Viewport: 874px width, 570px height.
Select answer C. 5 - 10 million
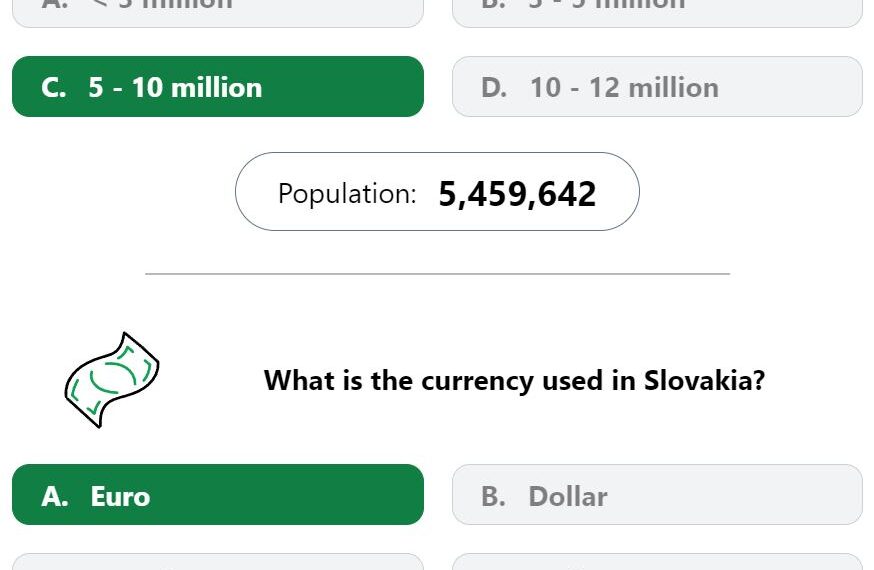click(218, 86)
